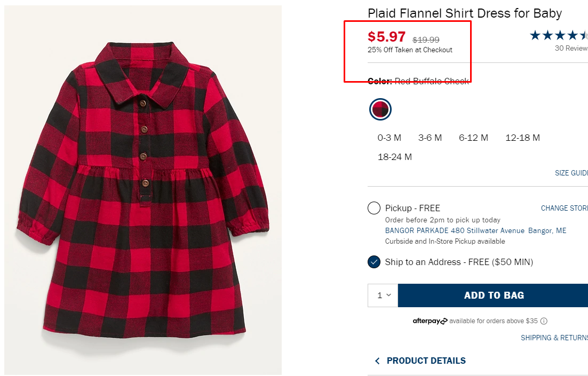The width and height of the screenshot is (588, 376).
Task: Click the Add to Bag button
Action: coord(494,295)
